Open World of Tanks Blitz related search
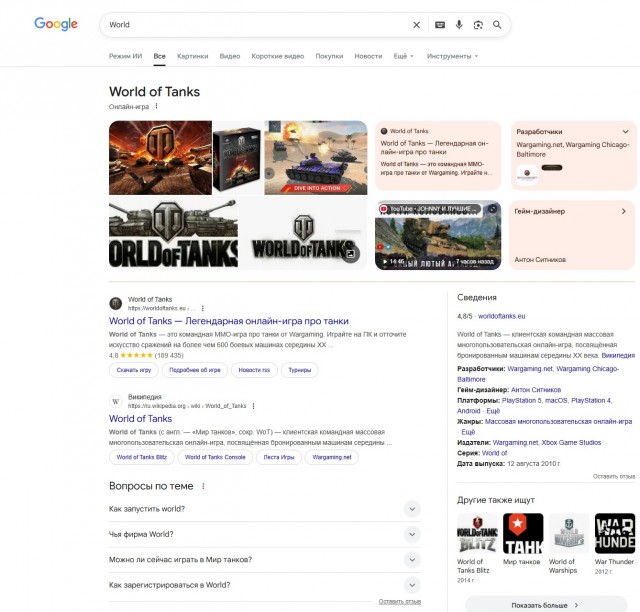The height and width of the screenshot is (612, 640). click(x=477, y=548)
